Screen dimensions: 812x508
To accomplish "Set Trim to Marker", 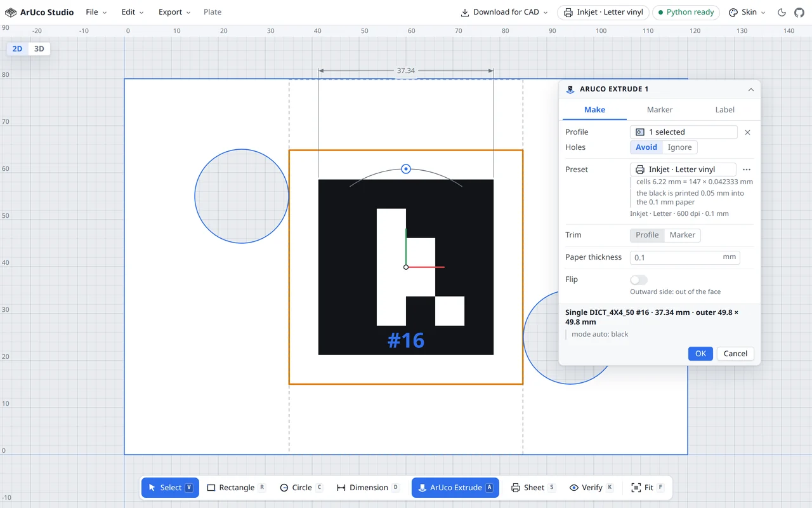I will [683, 235].
